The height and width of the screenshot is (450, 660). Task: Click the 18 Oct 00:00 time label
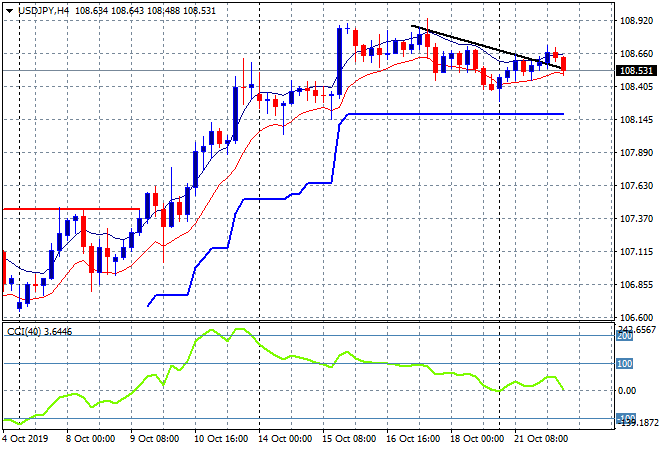tap(476, 439)
